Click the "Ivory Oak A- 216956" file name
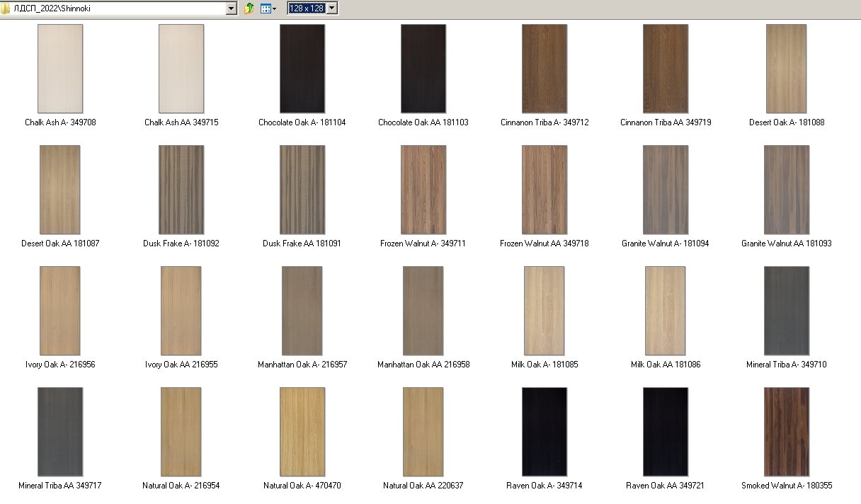The image size is (861, 504). (60, 365)
